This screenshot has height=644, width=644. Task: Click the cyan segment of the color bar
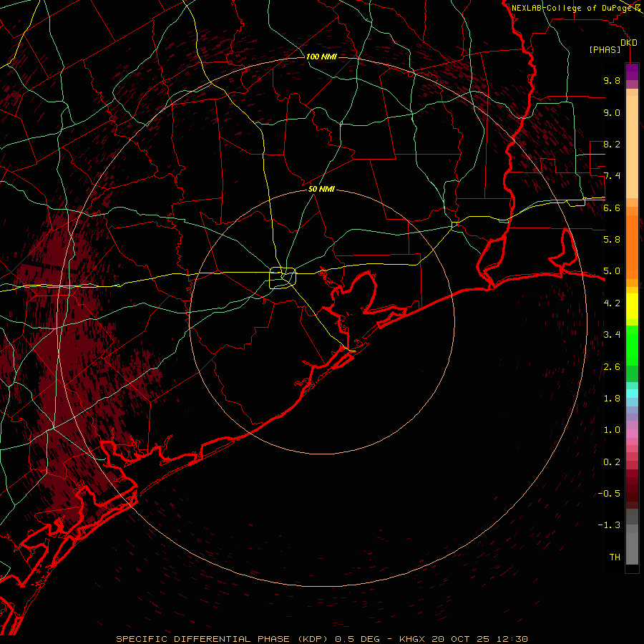[632, 394]
